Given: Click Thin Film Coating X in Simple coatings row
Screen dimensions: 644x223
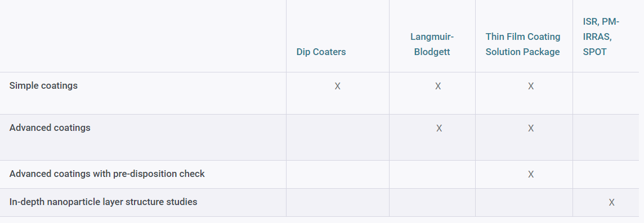Looking at the screenshot, I should coord(531,86).
